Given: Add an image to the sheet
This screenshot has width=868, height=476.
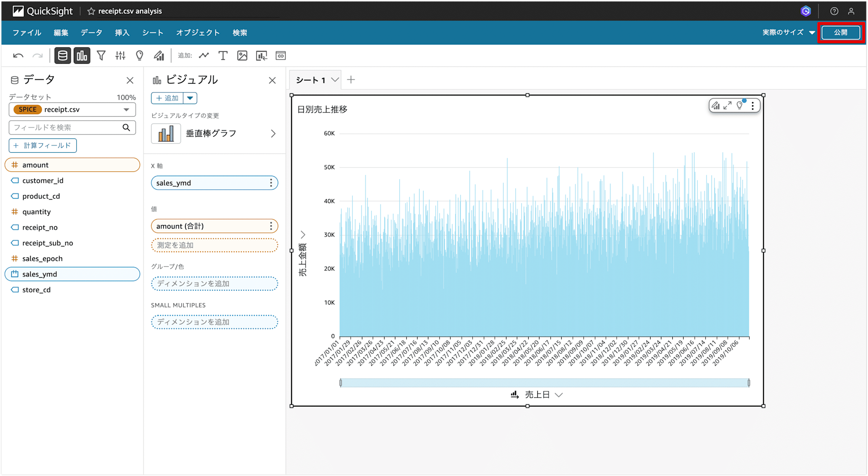Looking at the screenshot, I should [x=242, y=56].
